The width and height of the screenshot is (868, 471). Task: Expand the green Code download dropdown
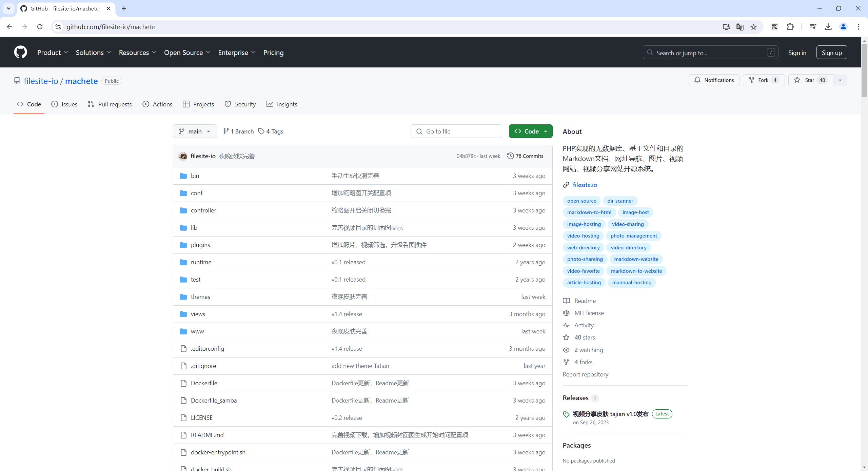[531, 131]
